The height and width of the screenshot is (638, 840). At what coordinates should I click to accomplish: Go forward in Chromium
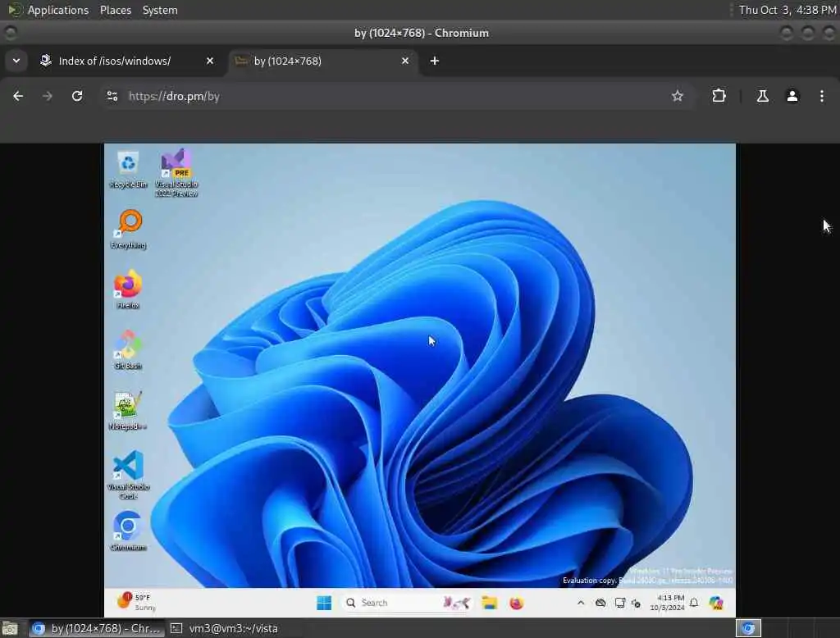point(48,96)
